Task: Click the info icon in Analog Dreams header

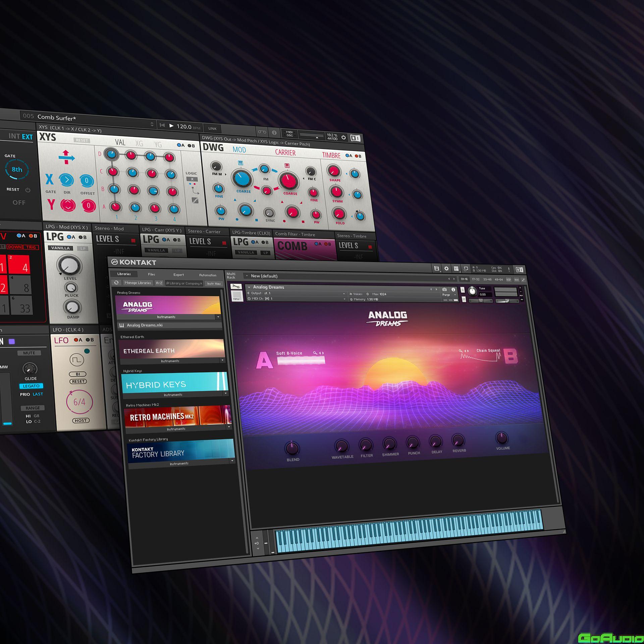Action: (453, 289)
